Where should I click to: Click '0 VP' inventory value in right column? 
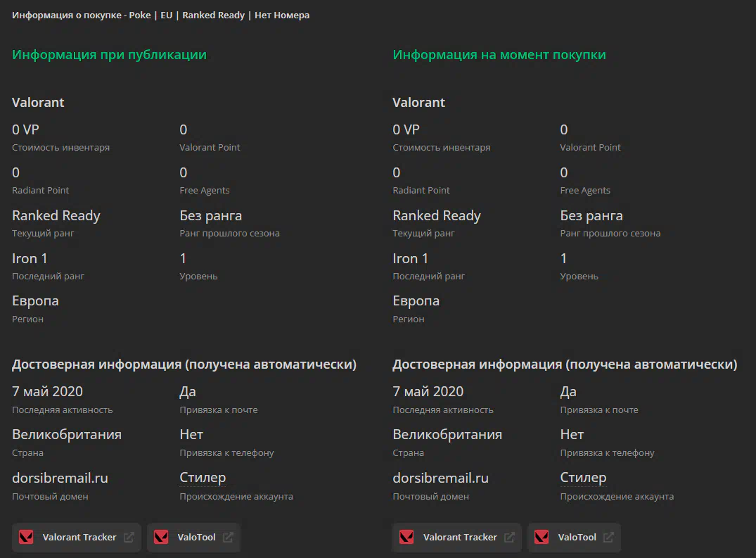coord(406,129)
